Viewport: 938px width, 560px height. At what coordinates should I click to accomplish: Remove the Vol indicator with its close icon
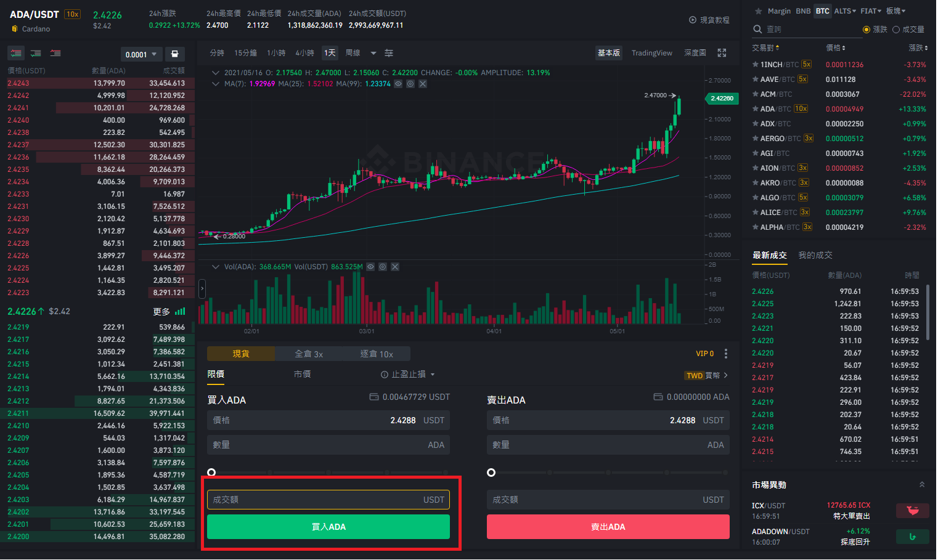click(395, 267)
